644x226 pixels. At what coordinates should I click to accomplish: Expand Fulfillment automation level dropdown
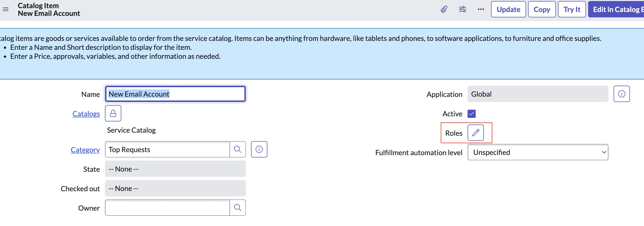tap(538, 152)
